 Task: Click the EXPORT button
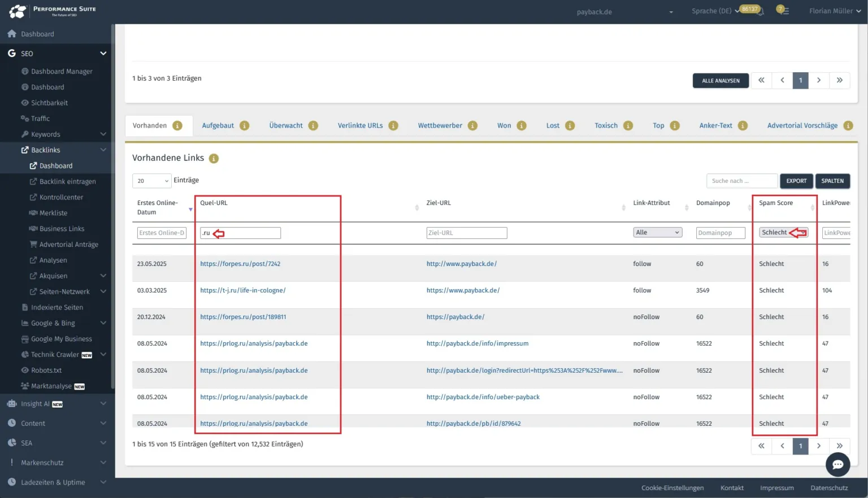[x=796, y=181]
